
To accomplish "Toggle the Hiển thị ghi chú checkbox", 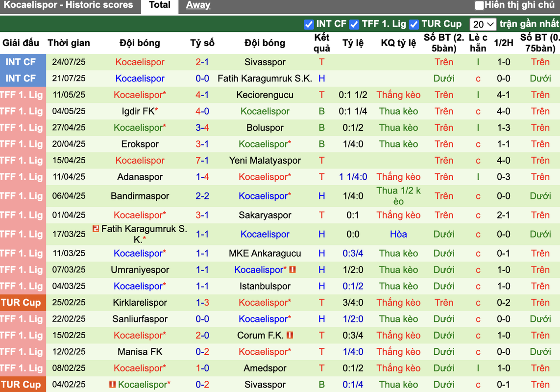I will 479,5.
